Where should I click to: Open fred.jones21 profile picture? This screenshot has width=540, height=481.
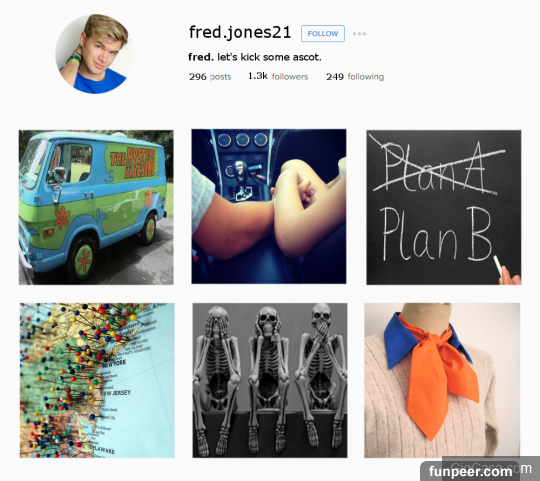click(95, 54)
